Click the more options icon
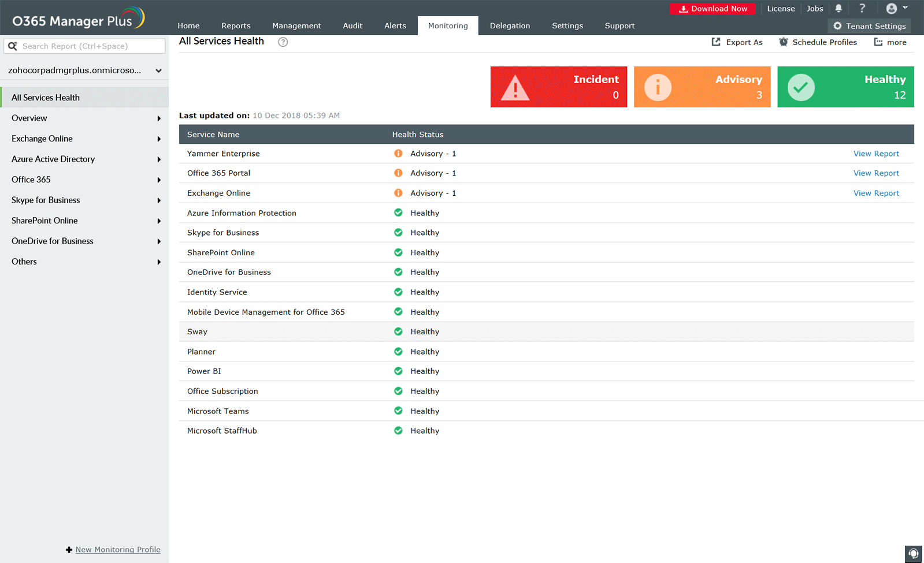Viewport: 924px width, 563px height. pyautogui.click(x=878, y=42)
